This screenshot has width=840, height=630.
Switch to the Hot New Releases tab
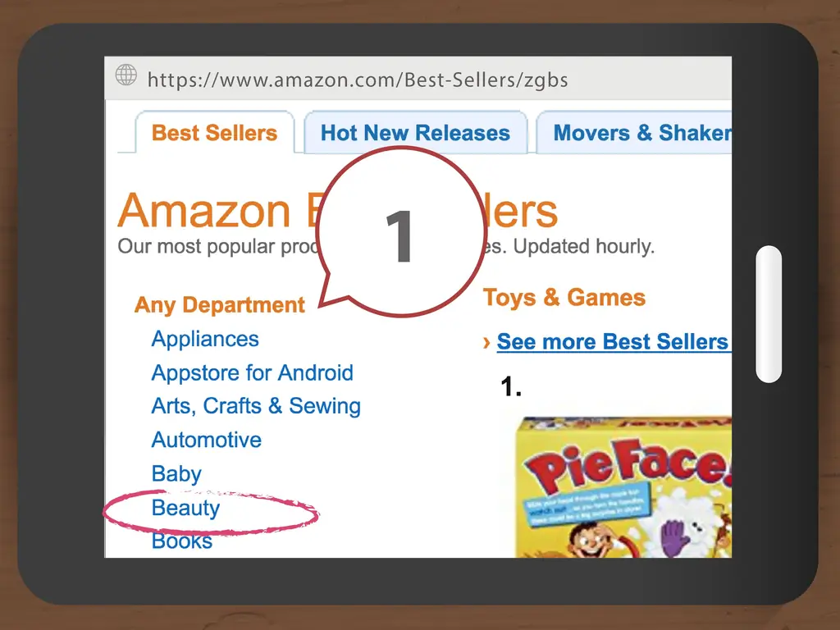click(x=414, y=132)
